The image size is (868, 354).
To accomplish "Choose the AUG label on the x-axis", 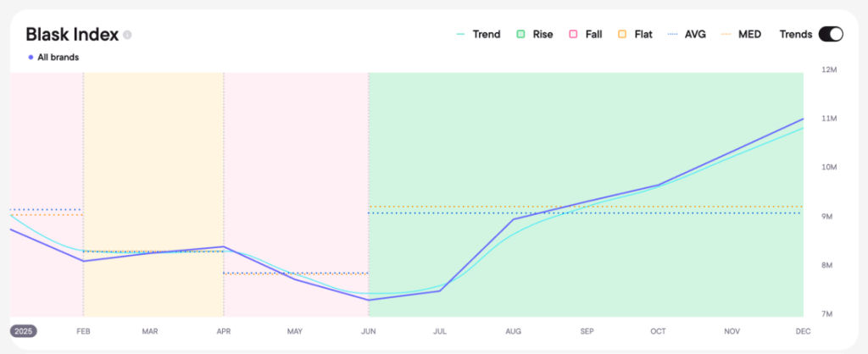I will point(513,331).
